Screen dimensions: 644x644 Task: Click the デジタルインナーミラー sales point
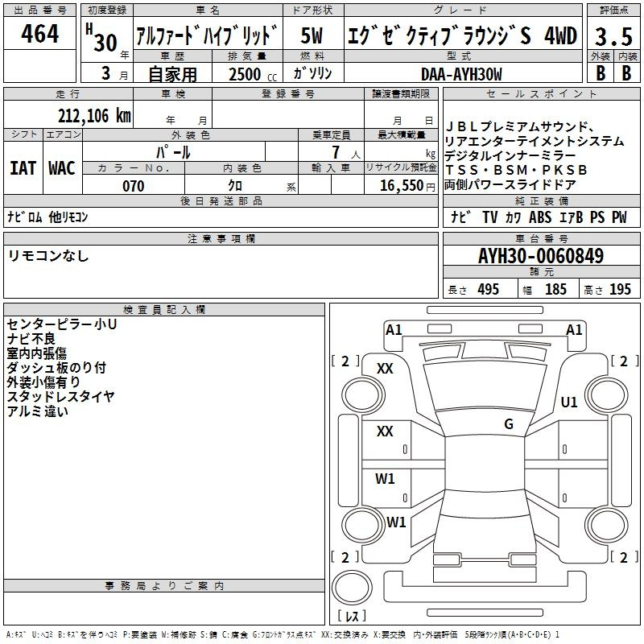click(510, 155)
